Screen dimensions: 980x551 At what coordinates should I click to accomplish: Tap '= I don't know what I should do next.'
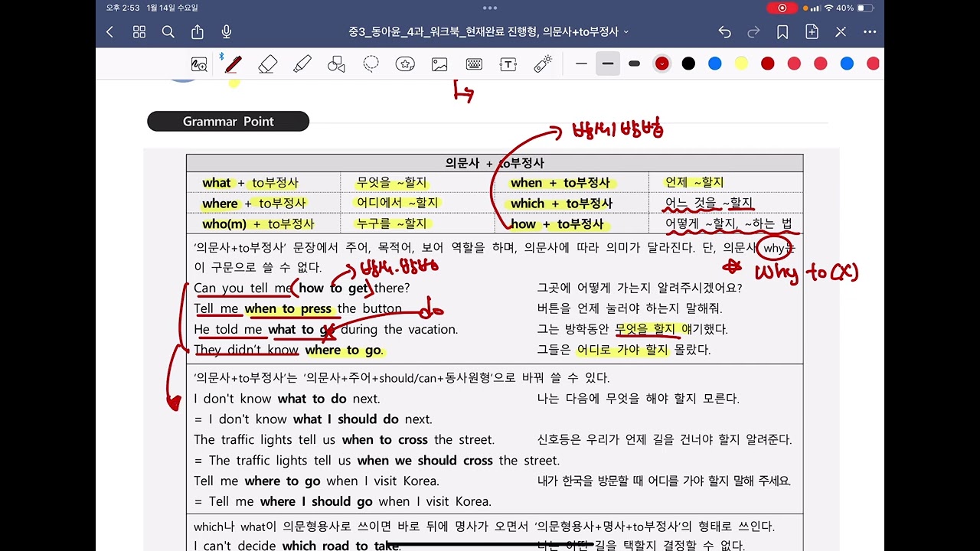click(x=313, y=419)
